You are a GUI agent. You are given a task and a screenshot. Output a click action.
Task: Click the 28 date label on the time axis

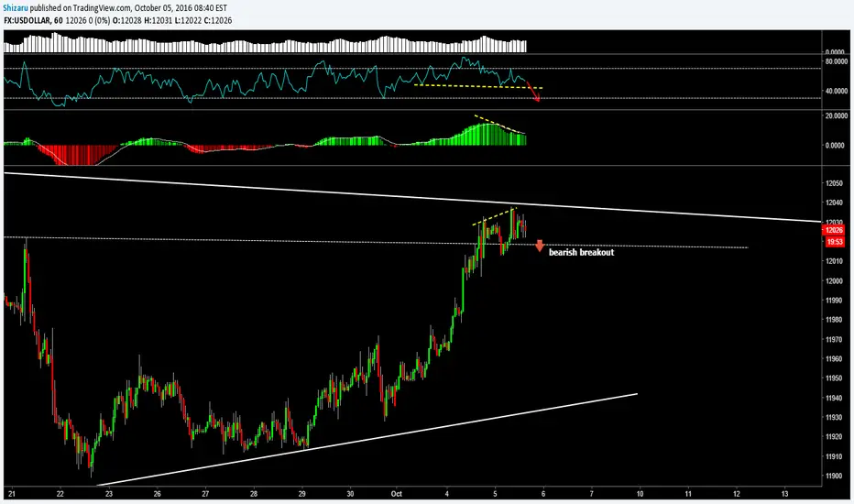point(254,494)
